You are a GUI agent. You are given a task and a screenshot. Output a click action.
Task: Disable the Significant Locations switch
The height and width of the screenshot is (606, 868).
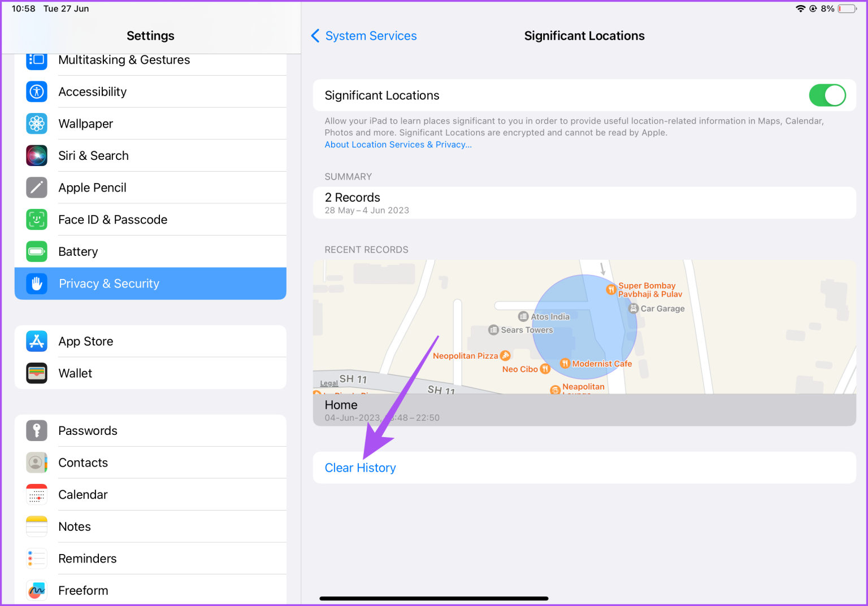tap(827, 95)
